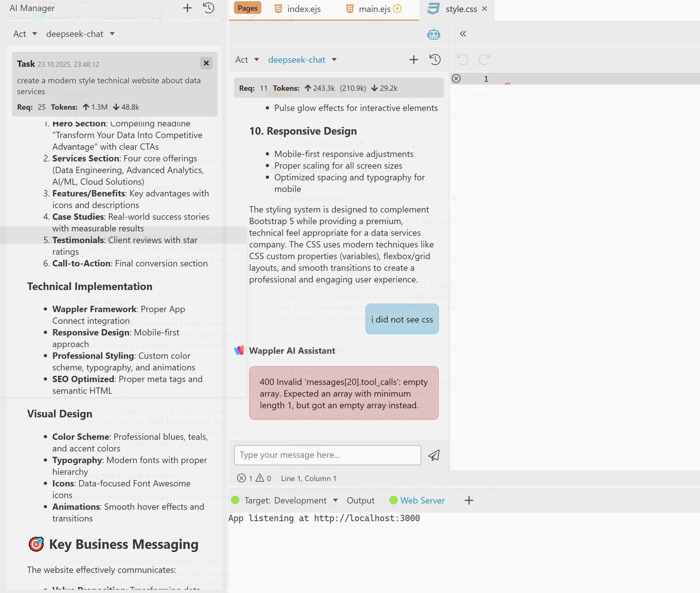Screen dimensions: 700x593
Task: Open assistant panel history clock
Action: (435, 60)
